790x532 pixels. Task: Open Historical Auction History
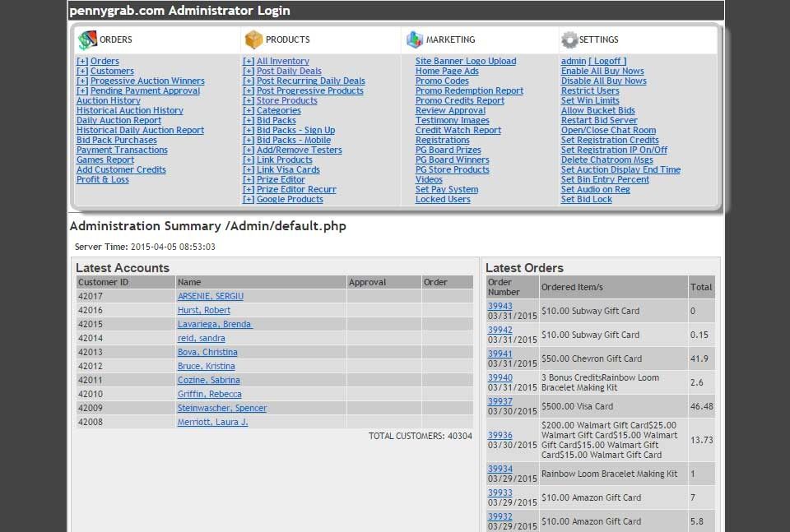coord(130,110)
